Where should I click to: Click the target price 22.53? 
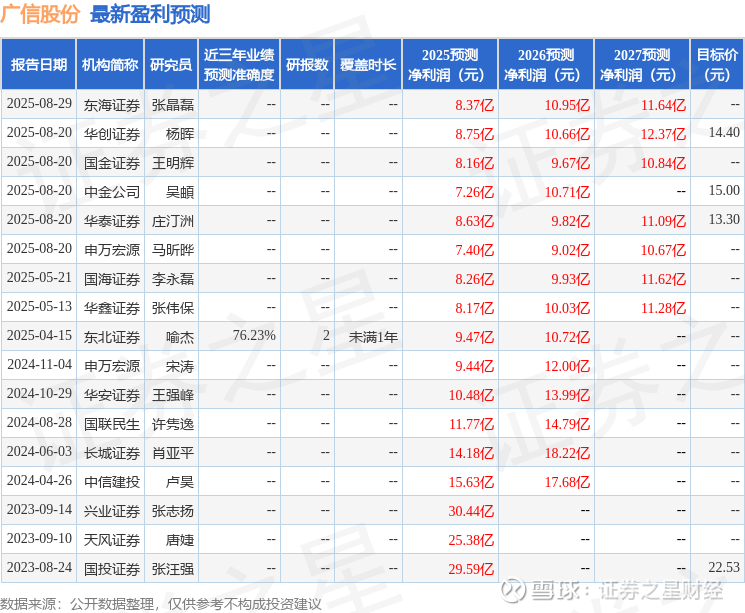tap(724, 567)
